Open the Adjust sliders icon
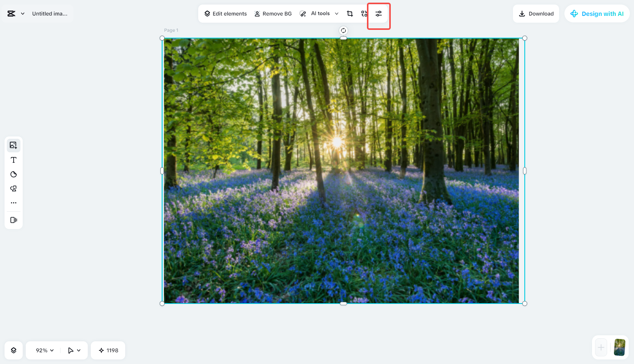This screenshot has width=634, height=364. pyautogui.click(x=379, y=14)
